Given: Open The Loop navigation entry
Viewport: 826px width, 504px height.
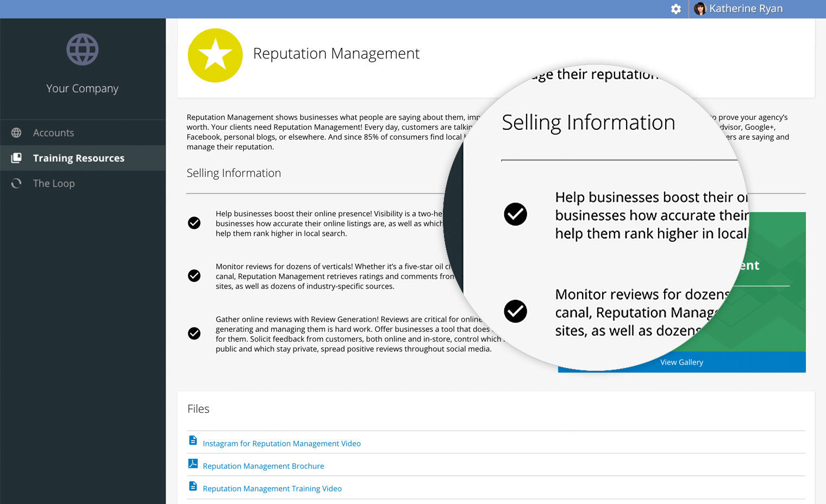Looking at the screenshot, I should point(53,184).
